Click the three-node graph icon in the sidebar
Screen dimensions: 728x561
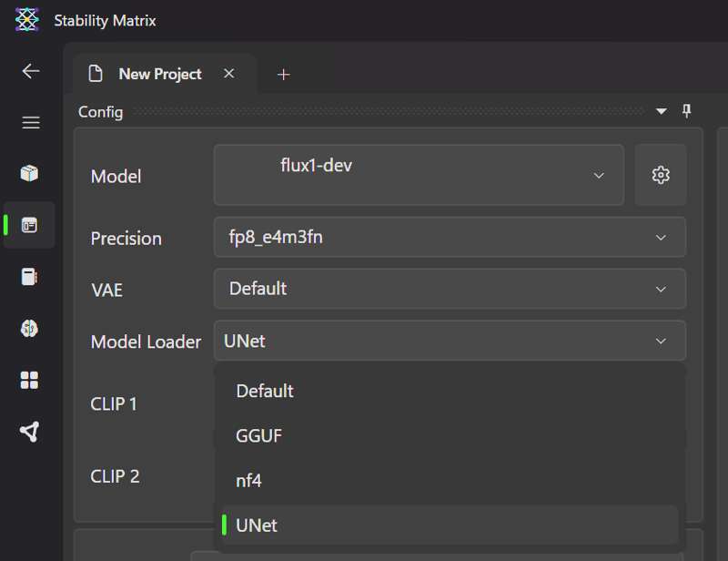tap(29, 432)
